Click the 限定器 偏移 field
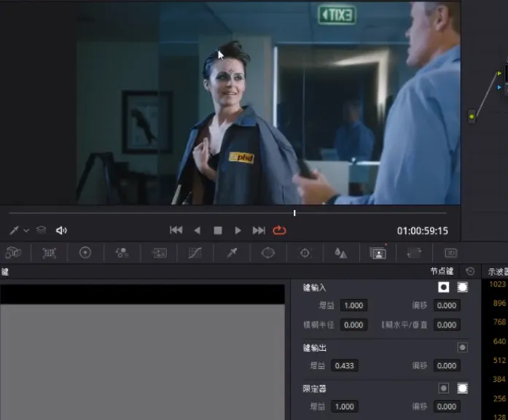Screen dimensions: 508x420 (447, 406)
